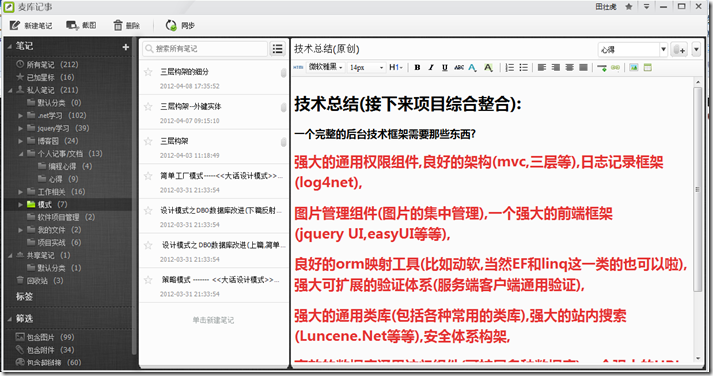Click the 截图 screenshot tool button
Screen dimensions: 713x376
click(x=81, y=25)
